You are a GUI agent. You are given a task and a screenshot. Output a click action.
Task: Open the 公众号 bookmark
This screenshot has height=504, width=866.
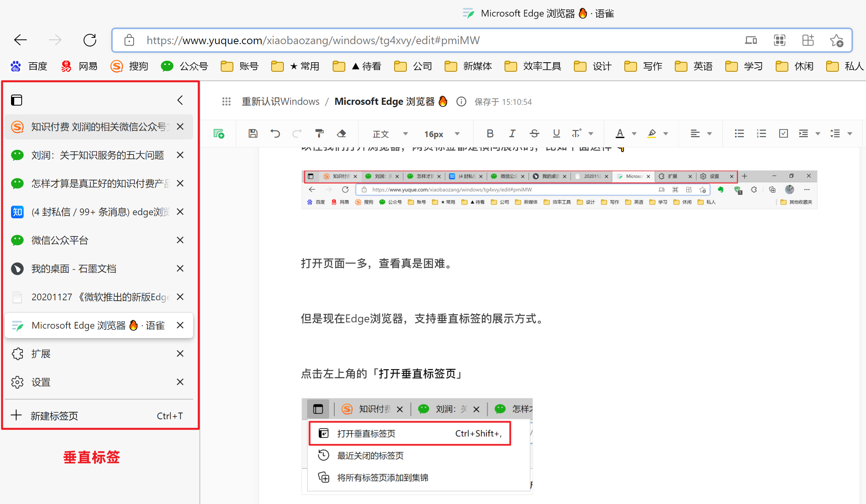click(184, 66)
